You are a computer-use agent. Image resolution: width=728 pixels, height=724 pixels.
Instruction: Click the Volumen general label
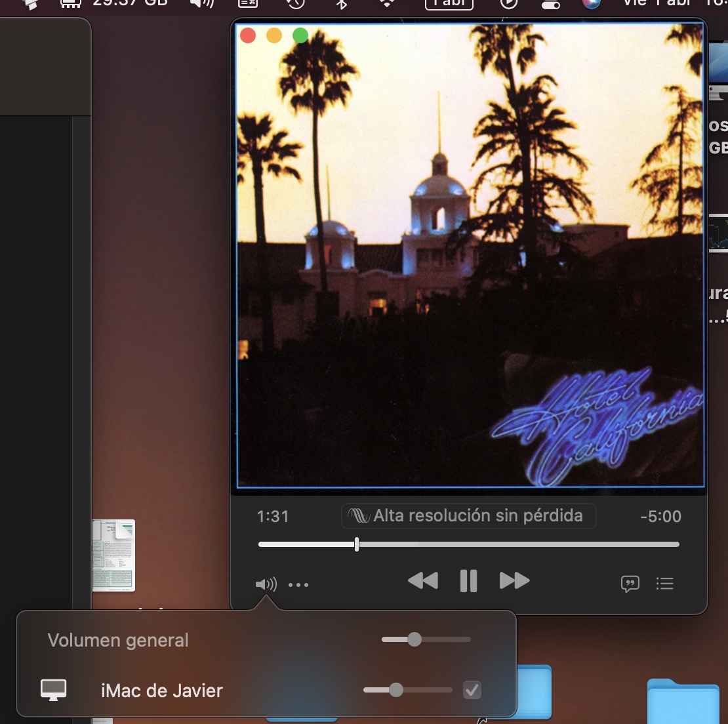coord(118,641)
